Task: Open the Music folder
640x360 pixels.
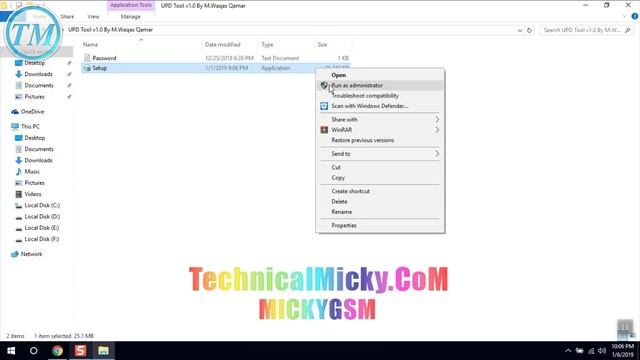Action: pos(32,172)
